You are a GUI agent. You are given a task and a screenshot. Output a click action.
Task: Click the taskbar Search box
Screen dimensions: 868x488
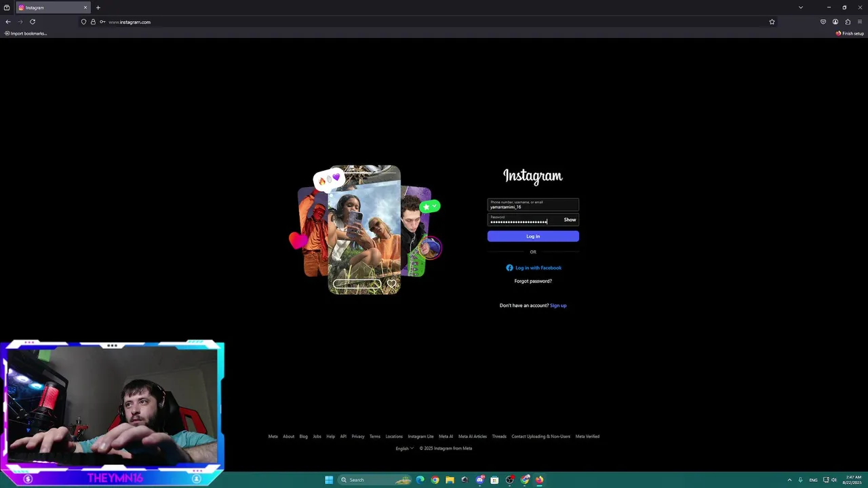click(x=375, y=480)
